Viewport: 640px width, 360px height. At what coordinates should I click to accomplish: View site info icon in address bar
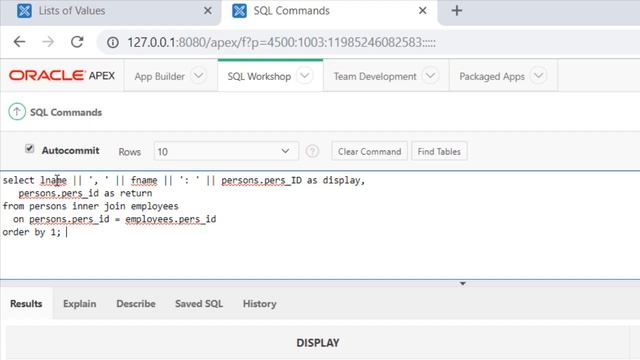click(113, 42)
